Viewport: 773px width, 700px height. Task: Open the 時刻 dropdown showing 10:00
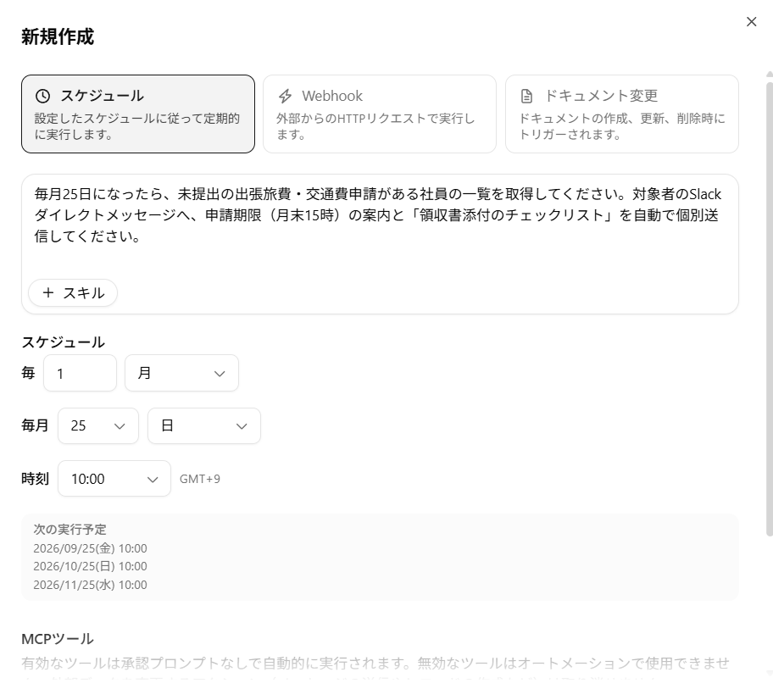[x=114, y=479]
